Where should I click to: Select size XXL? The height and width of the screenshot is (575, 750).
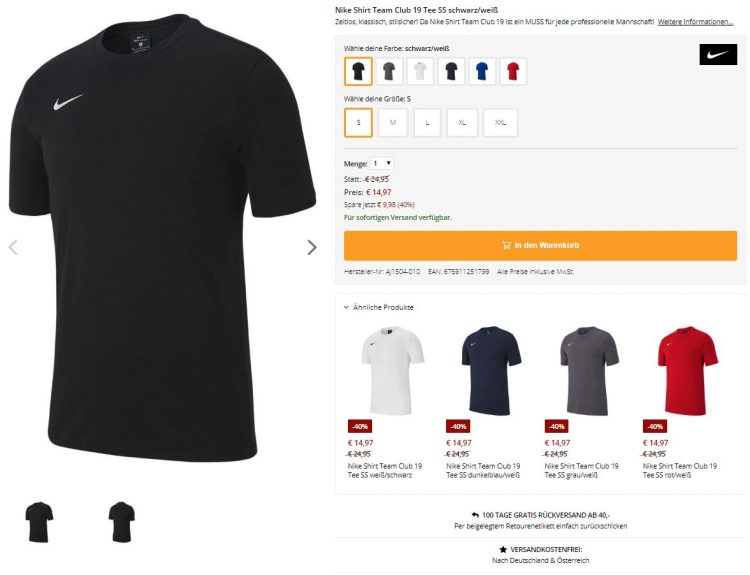(x=500, y=123)
